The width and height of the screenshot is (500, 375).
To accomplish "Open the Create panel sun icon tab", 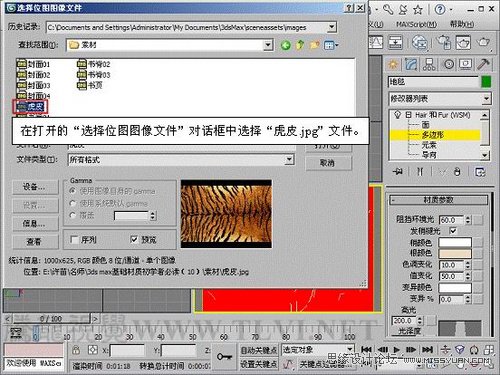I will [393, 64].
